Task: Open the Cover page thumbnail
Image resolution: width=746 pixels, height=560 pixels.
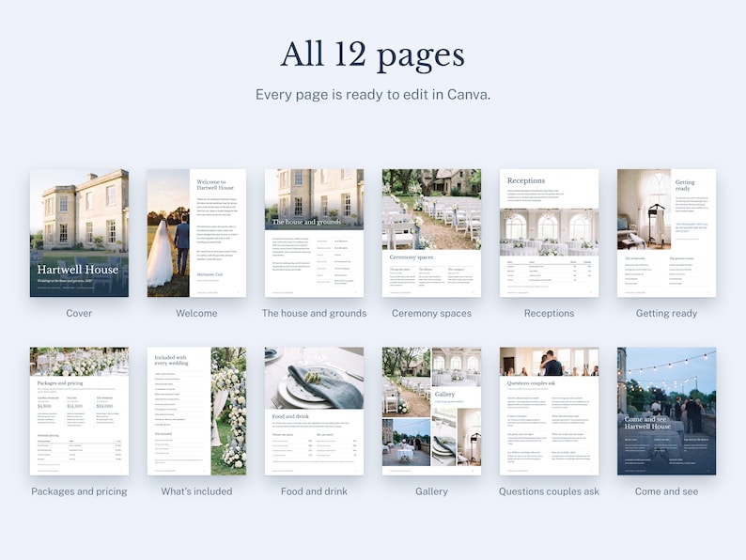Action: pos(79,233)
